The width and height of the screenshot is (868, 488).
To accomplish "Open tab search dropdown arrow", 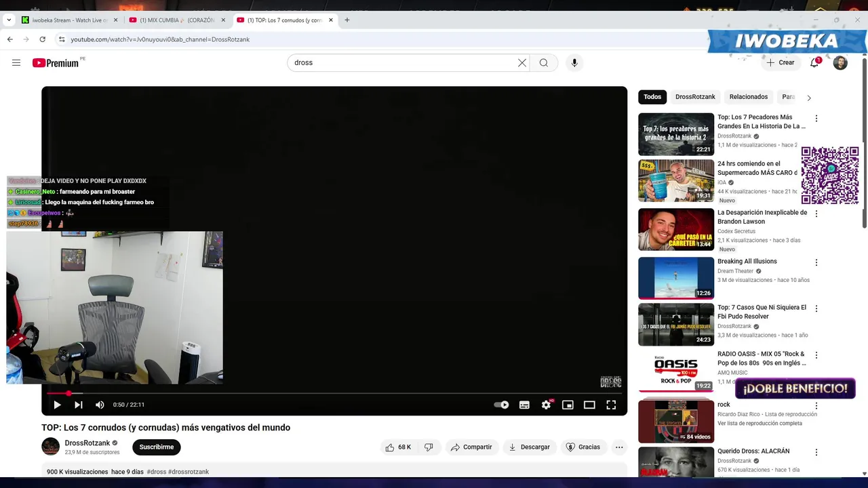I will click(x=8, y=20).
